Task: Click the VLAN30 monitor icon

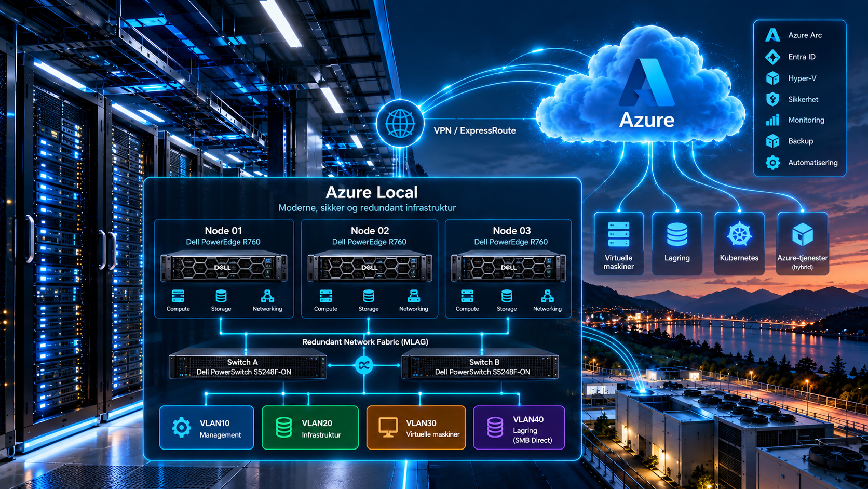Action: (x=388, y=427)
